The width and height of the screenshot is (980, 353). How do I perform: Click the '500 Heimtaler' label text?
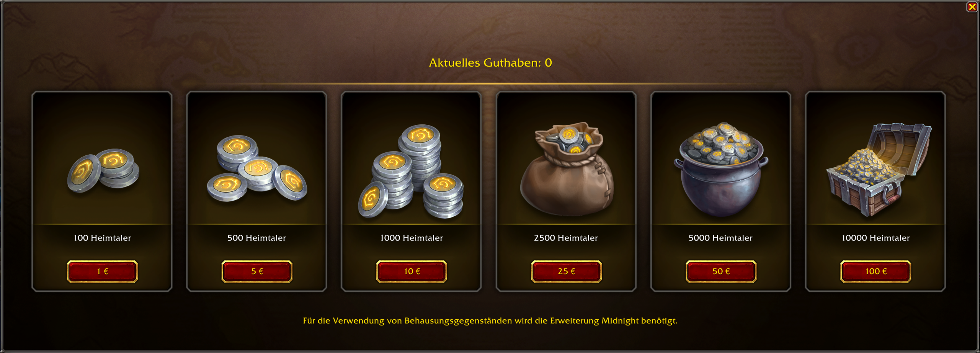257,238
